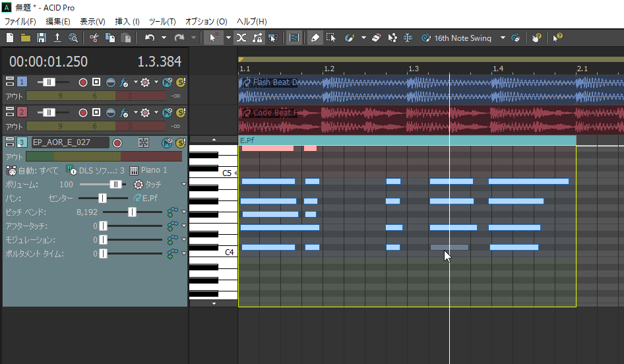
Task: Select the Selection (dotted rectangle) tool
Action: click(330, 38)
